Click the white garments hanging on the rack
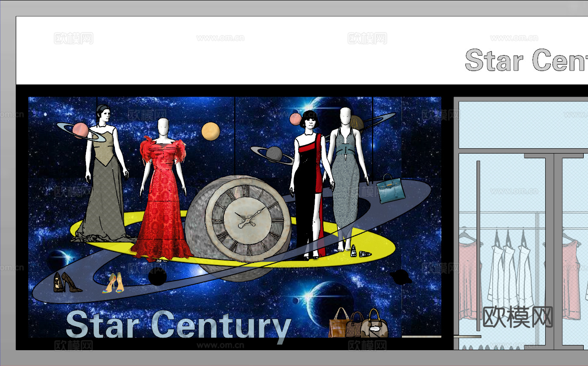 510,269
